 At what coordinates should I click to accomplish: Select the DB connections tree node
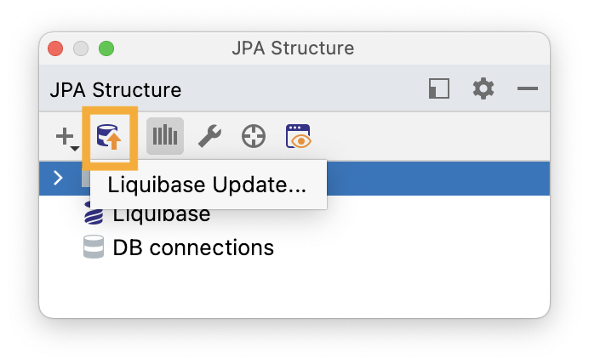[x=179, y=247]
